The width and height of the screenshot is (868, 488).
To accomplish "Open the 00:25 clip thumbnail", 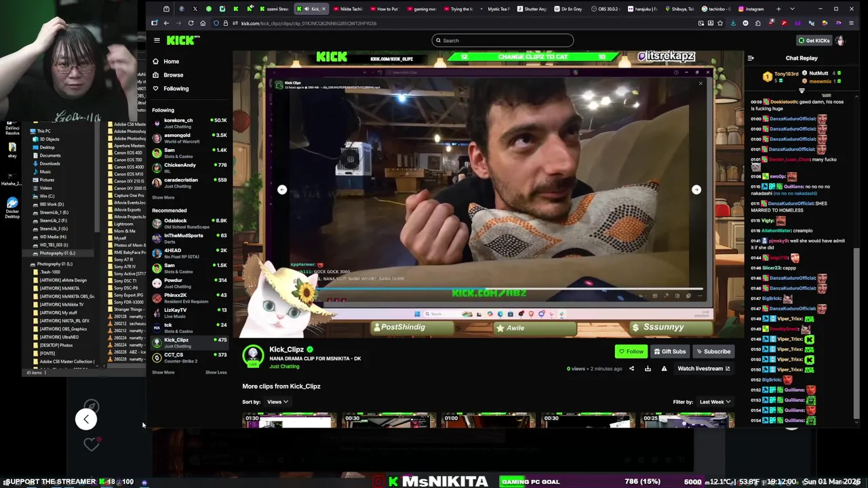I will pyautogui.click(x=687, y=420).
